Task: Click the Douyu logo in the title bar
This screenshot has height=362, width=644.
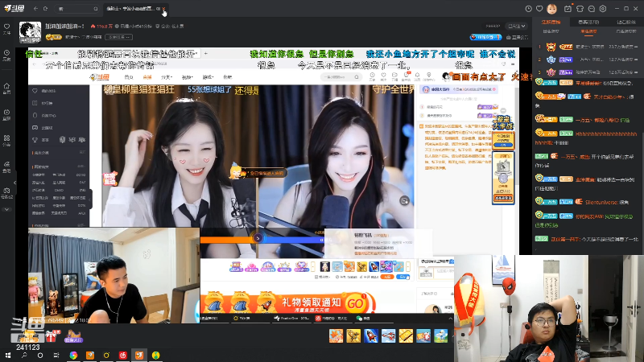Action: (14, 8)
